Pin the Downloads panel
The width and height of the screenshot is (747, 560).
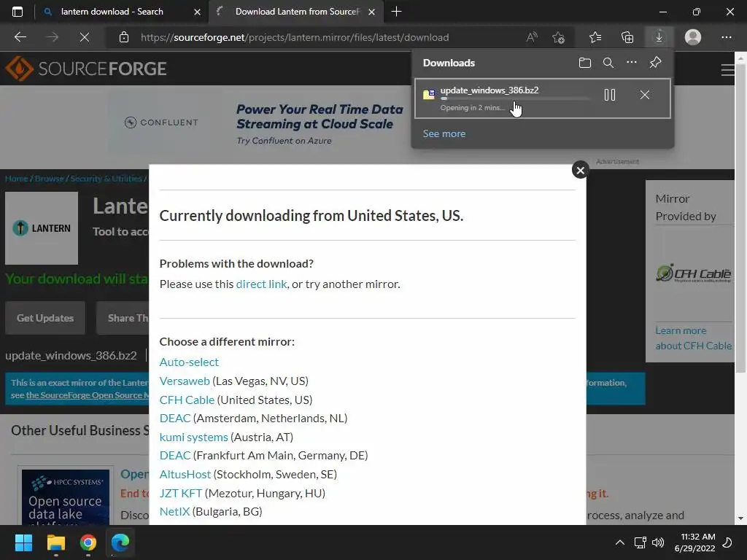pyautogui.click(x=656, y=63)
